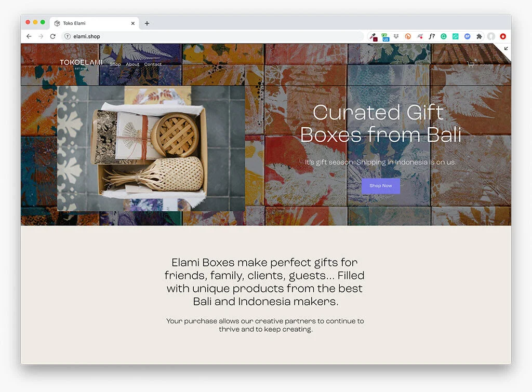Open the Dropbox extension icon
532x392 pixels.
[x=396, y=36]
